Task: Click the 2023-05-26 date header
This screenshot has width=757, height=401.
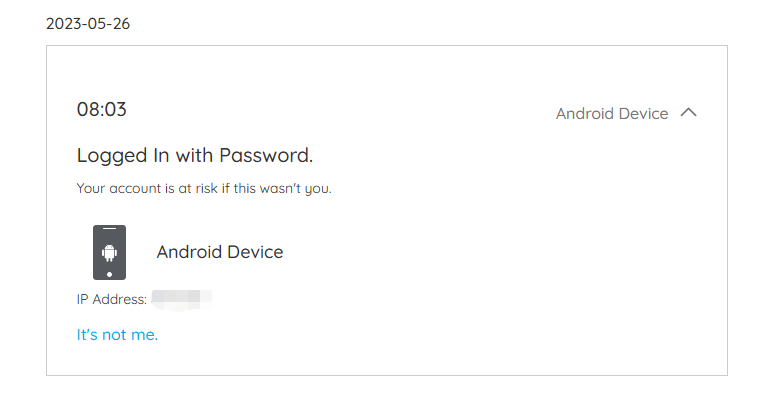Action: (x=88, y=24)
